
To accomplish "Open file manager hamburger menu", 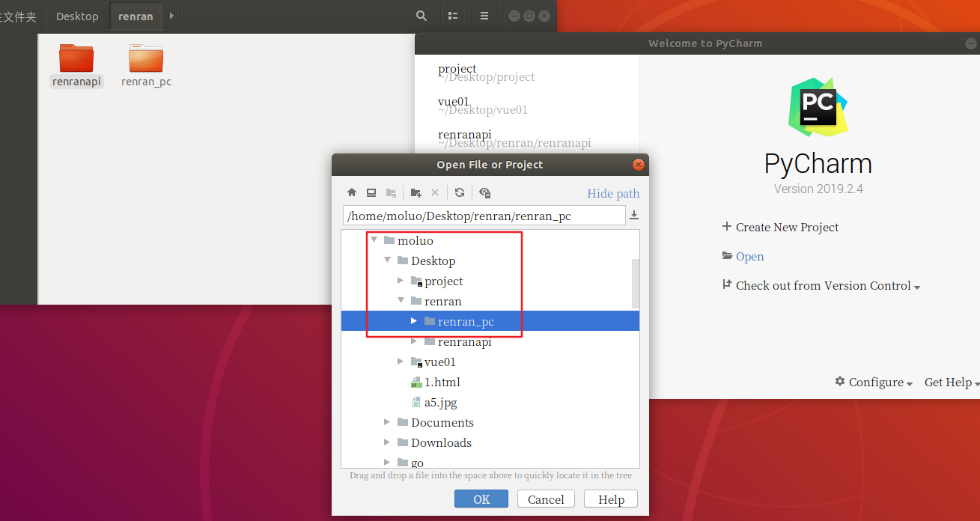I will [x=484, y=16].
